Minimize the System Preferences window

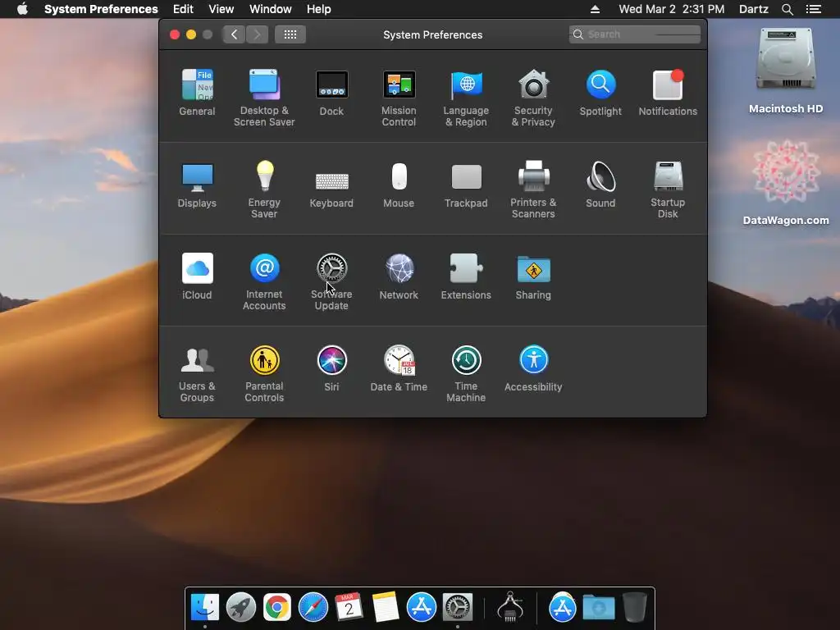pos(190,34)
